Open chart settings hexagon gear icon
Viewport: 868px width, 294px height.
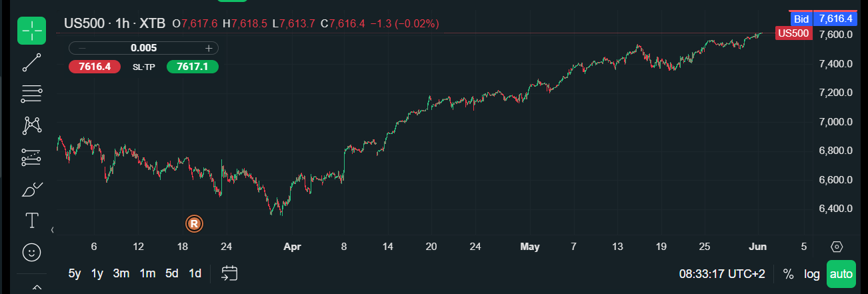coord(837,247)
